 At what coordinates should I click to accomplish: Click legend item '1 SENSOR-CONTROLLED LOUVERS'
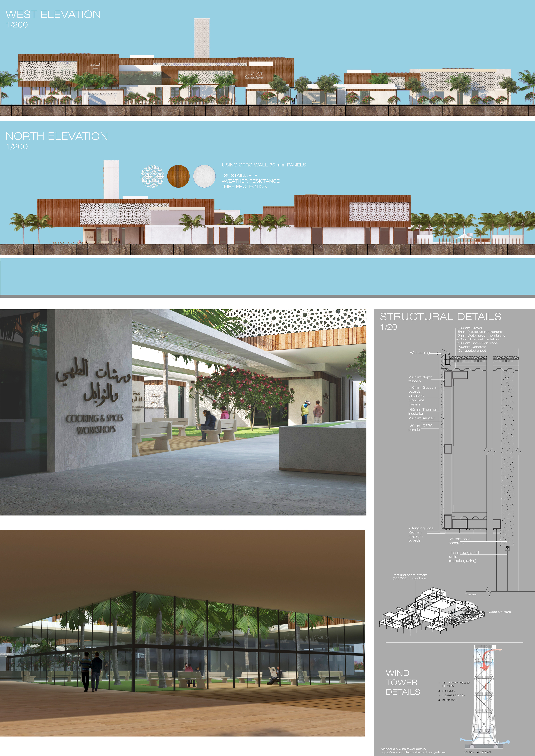[x=454, y=684]
